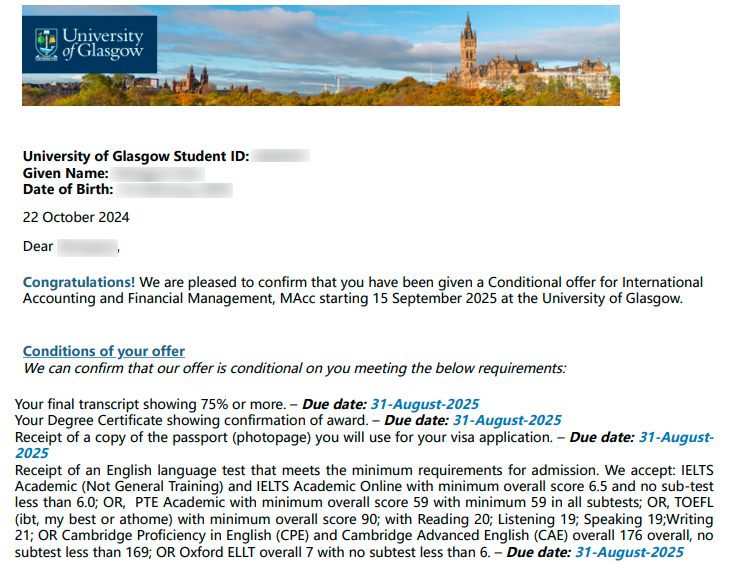
Task: Open the Conditions of your offer link
Action: coord(104,351)
